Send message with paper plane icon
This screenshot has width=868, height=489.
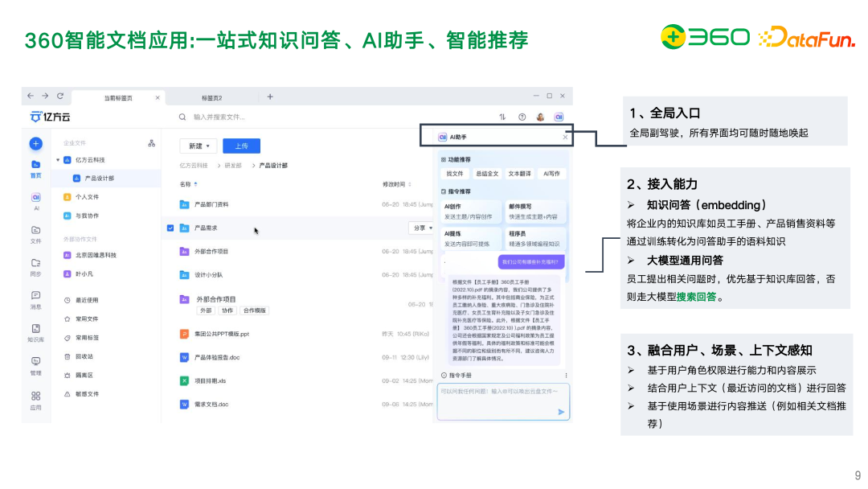point(561,412)
